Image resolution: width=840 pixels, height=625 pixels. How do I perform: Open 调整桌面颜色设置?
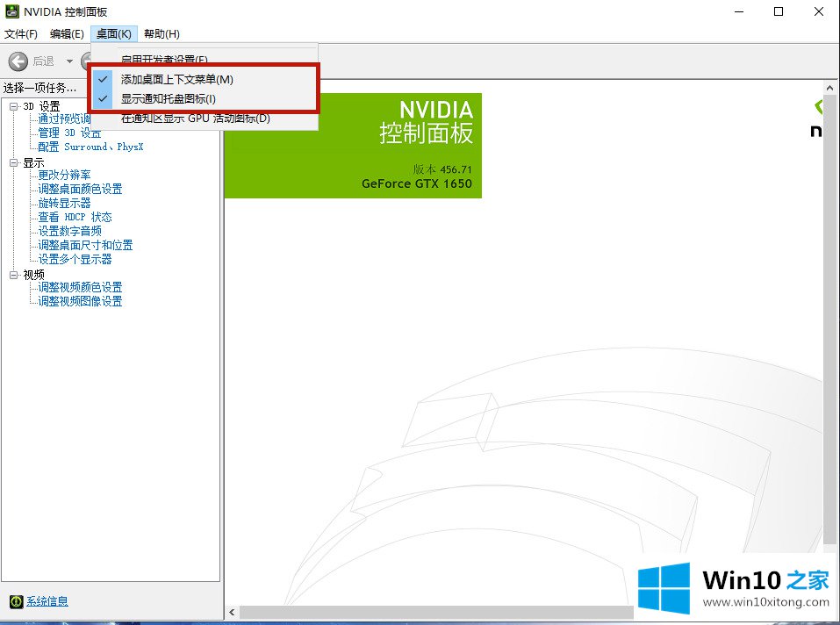80,189
